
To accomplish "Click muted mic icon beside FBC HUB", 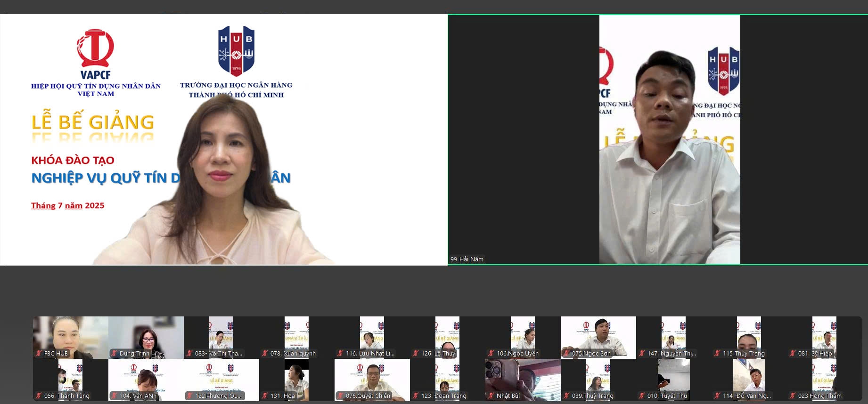I will click(39, 353).
